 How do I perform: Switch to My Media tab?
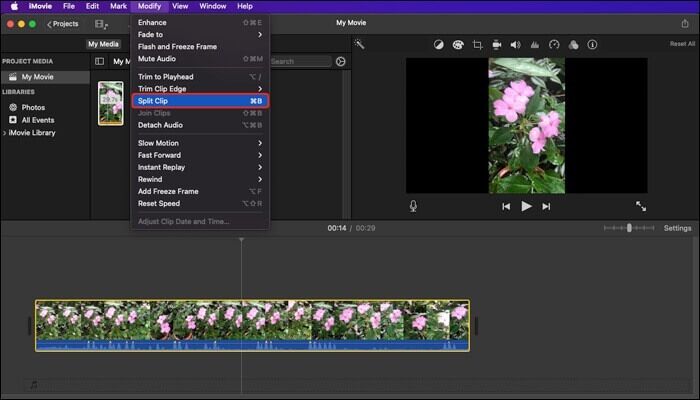click(x=103, y=44)
